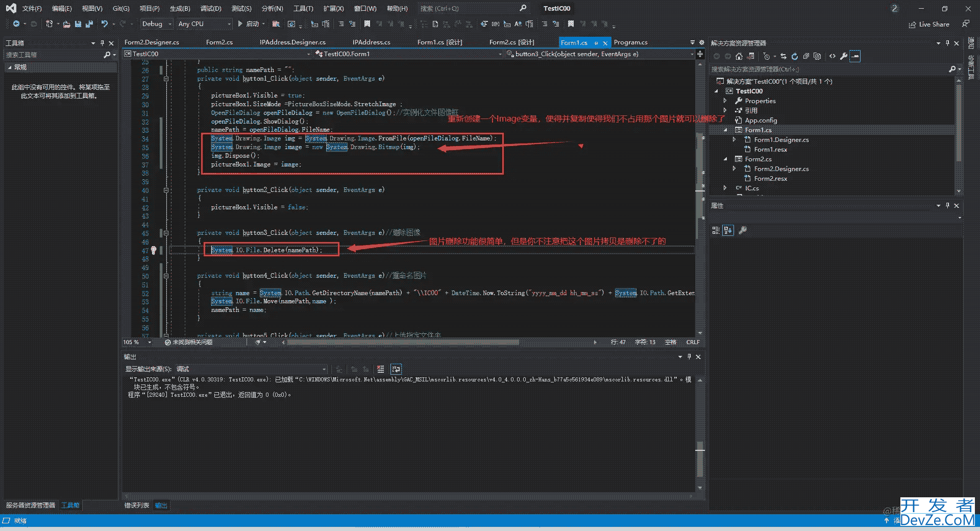Click the Save file toolbar icon
Screen dimensions: 980x531
(78, 24)
